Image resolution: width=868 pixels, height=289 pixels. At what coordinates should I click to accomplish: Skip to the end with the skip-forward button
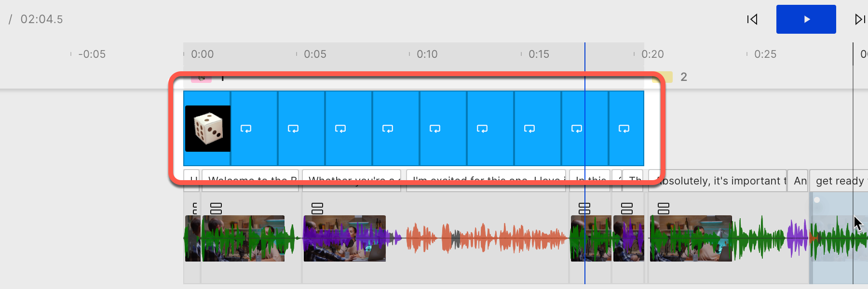pyautogui.click(x=860, y=19)
